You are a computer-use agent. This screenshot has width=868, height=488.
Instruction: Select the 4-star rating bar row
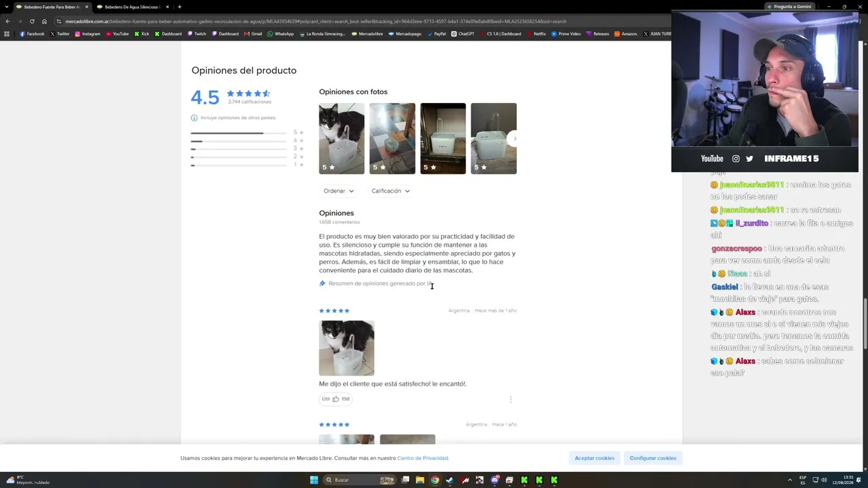[x=248, y=141]
